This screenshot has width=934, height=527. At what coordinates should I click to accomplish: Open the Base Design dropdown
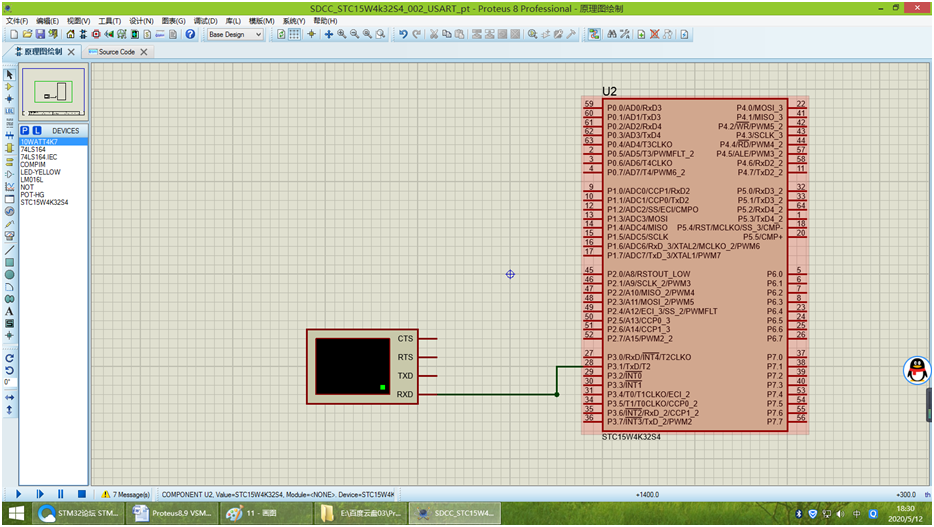coord(235,34)
